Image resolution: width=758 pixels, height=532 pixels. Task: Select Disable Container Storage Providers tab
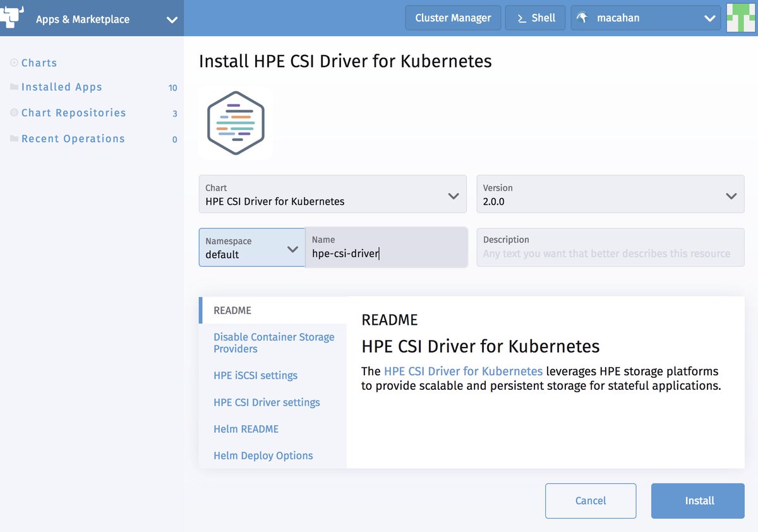tap(273, 343)
